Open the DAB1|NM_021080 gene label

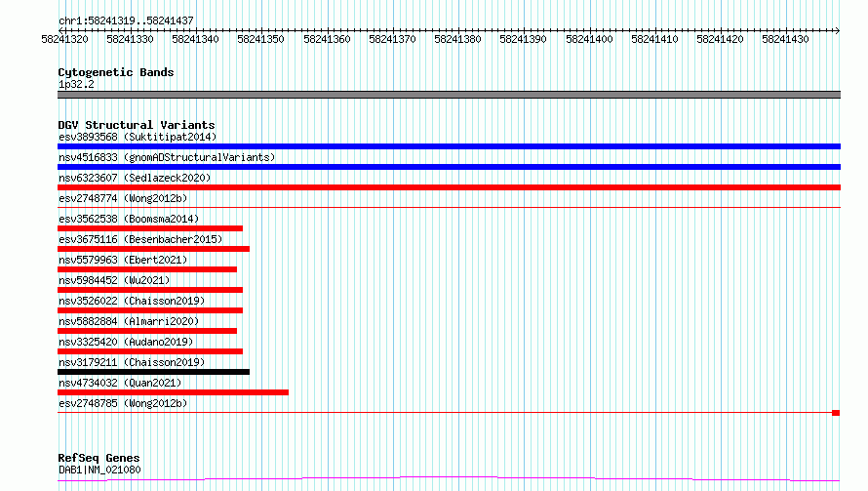coord(99,470)
